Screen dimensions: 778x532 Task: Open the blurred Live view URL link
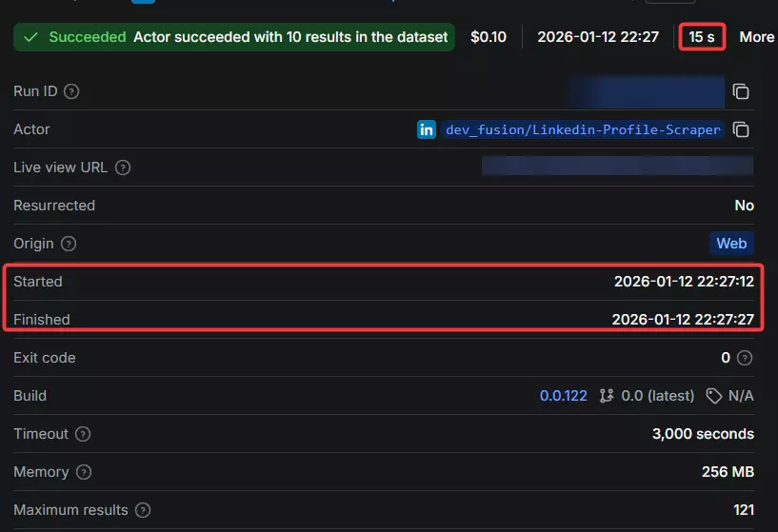(617, 167)
